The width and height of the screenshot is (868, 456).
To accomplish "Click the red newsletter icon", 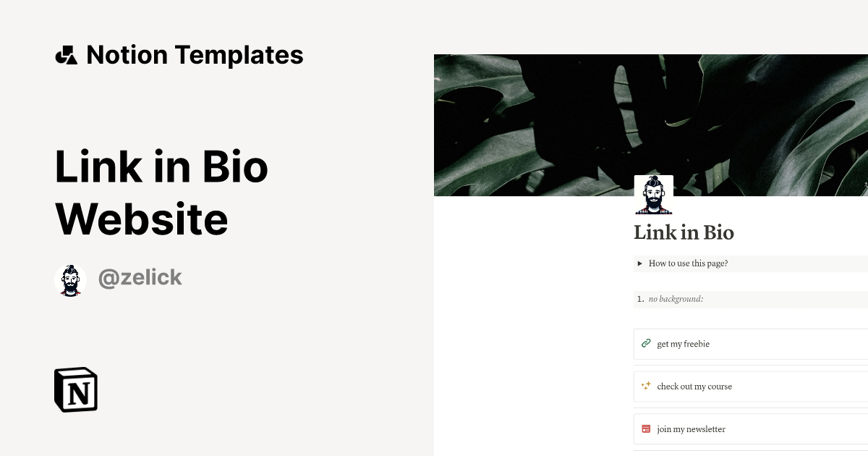I will coord(646,429).
